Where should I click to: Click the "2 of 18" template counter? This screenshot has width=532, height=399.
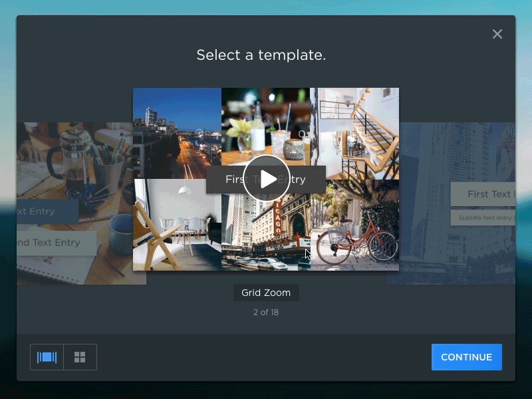pyautogui.click(x=266, y=312)
